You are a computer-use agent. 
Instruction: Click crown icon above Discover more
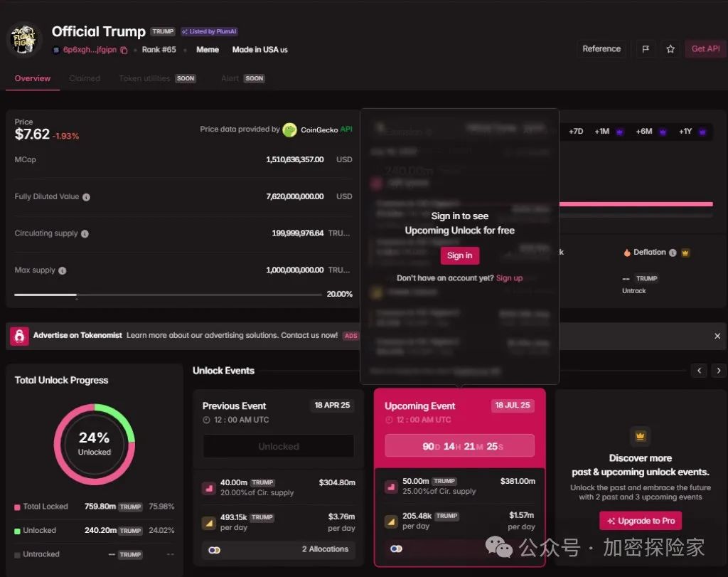pyautogui.click(x=641, y=436)
